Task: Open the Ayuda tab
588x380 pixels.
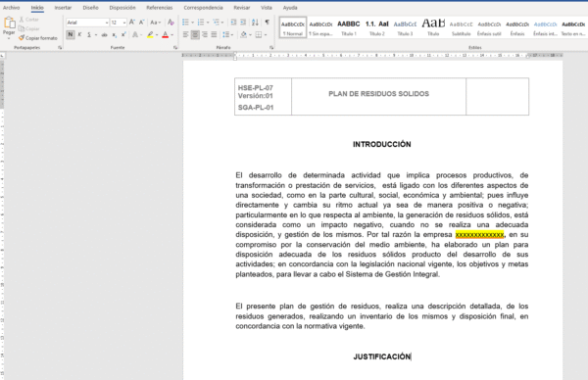Action: pyautogui.click(x=290, y=8)
